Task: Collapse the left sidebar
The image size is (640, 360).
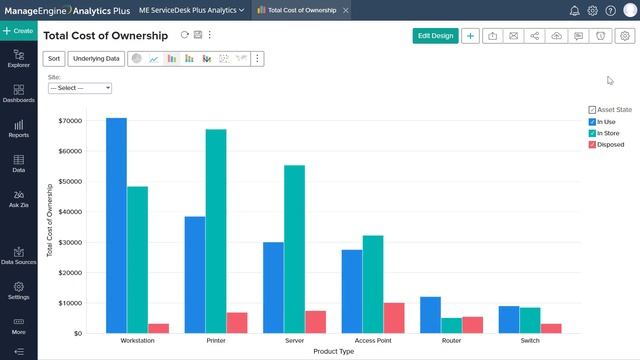Action: pos(19,351)
